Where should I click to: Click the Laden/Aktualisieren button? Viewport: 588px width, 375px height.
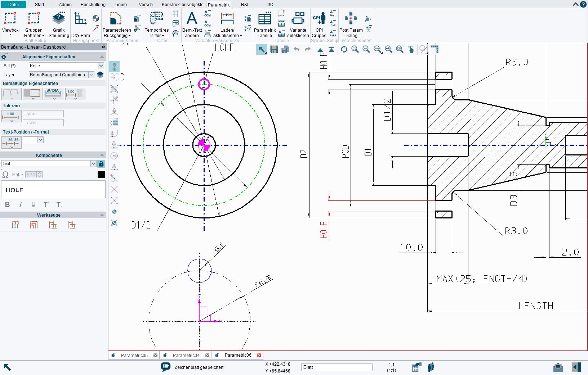pyautogui.click(x=228, y=22)
